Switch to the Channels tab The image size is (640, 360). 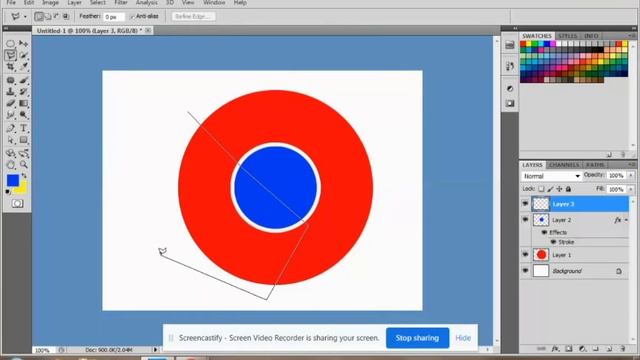click(x=564, y=165)
